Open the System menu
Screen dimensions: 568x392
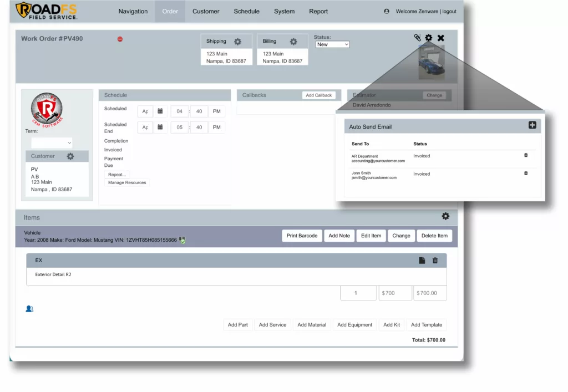click(285, 11)
